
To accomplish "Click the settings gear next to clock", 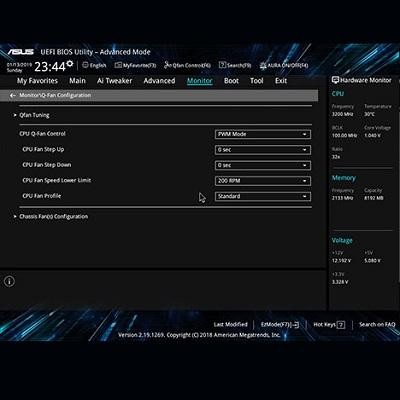I will 70,63.
